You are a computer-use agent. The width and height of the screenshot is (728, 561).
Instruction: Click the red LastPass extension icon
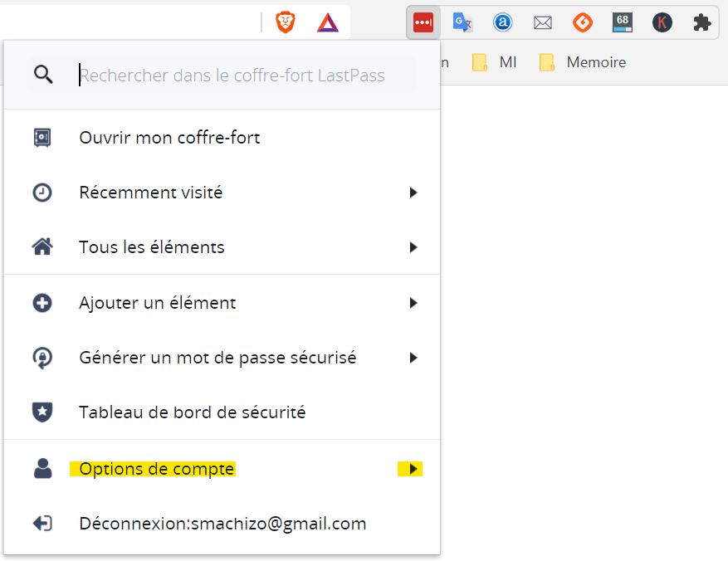(423, 22)
